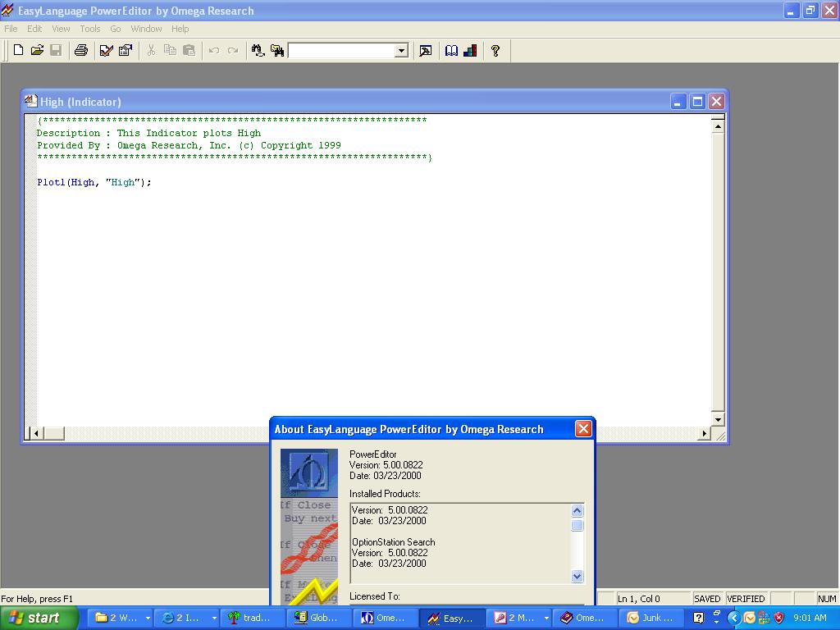Click the Installed Products scrollbar thumb
Screen dimensions: 840x630
[577, 525]
